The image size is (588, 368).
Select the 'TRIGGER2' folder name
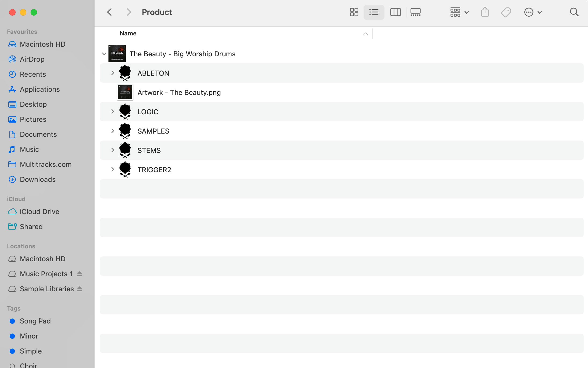154,170
